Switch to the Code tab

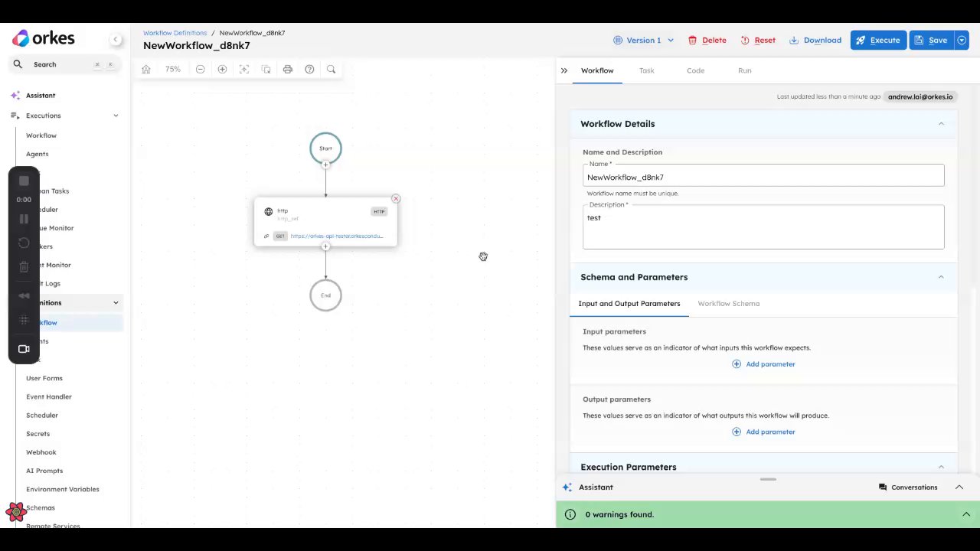point(695,70)
